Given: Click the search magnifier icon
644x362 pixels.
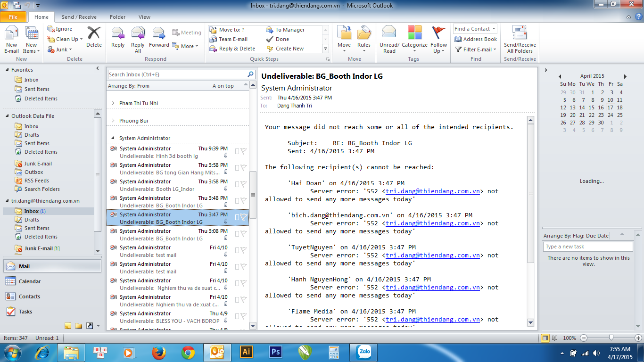Looking at the screenshot, I should 251,74.
